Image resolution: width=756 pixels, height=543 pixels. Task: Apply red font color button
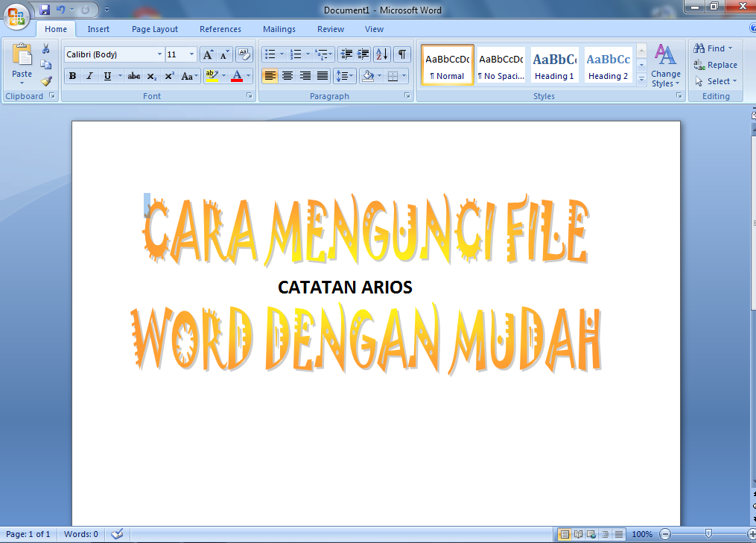[237, 76]
